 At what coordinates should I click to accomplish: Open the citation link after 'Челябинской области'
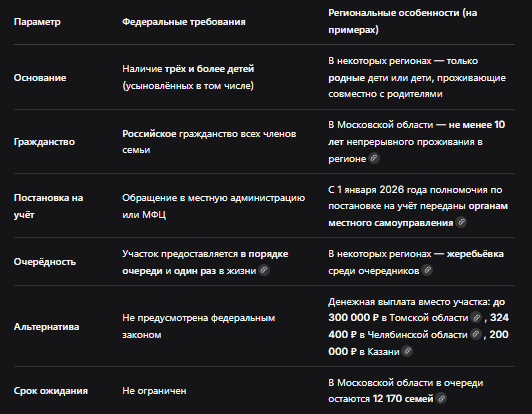tap(476, 334)
